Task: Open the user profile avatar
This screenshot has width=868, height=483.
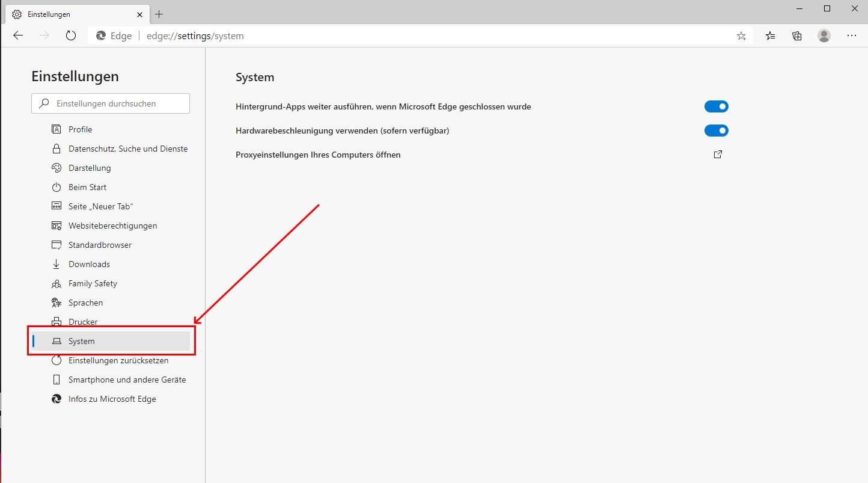Action: pos(824,35)
